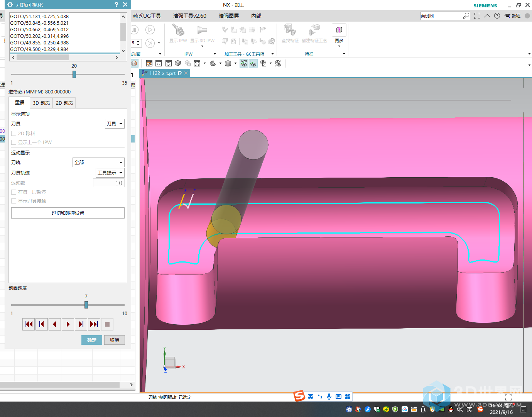The height and width of the screenshot is (417, 532).
Task: Expand the 动画 group dropdown arrow
Action: pyautogui.click(x=160, y=54)
